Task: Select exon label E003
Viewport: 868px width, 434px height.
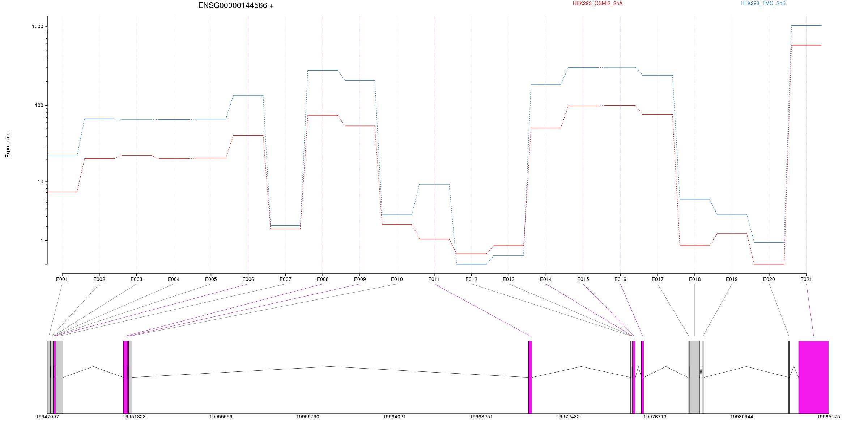Action: click(x=136, y=279)
